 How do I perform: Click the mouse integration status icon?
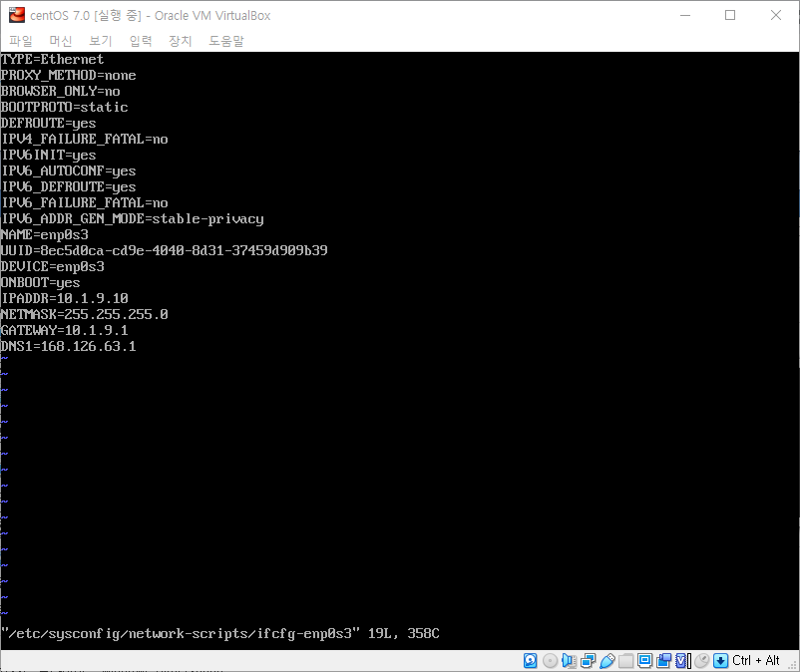click(702, 661)
